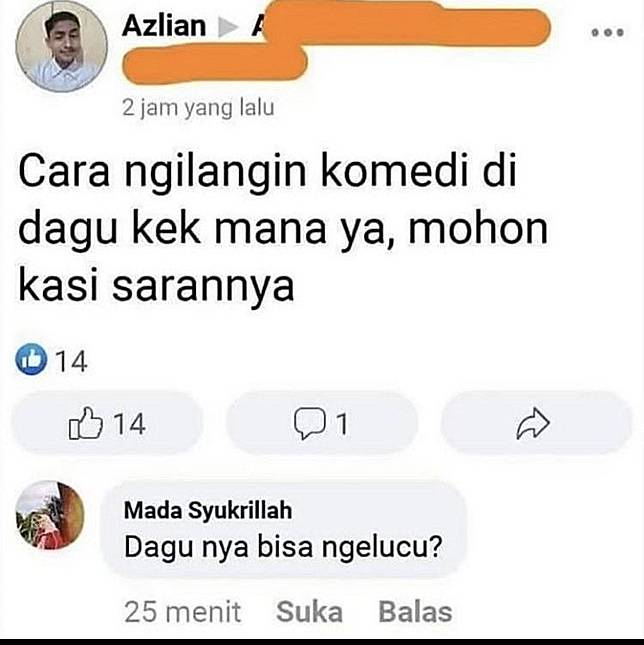This screenshot has width=644, height=645.
Task: Click the Mada Syukrillah commenter name
Action: (208, 510)
